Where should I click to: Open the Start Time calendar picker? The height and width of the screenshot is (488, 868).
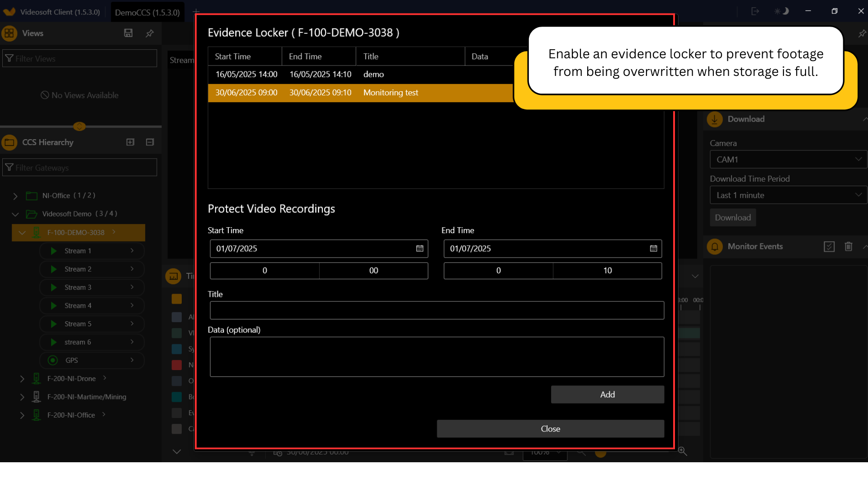[x=420, y=249]
